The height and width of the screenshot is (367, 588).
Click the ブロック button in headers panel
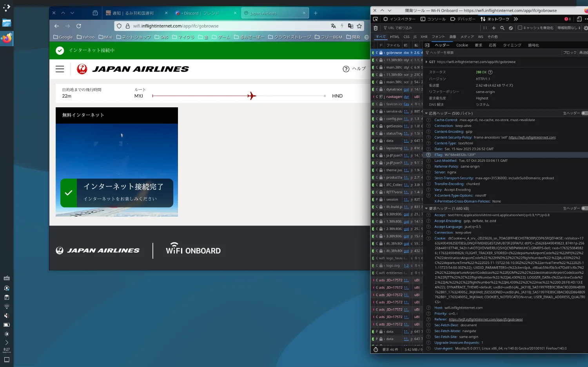click(x=570, y=53)
